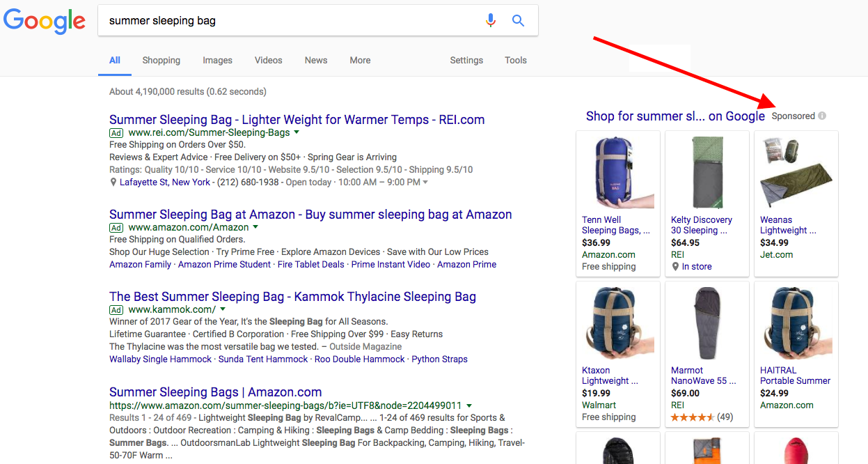
Task: Switch to the Images tab
Action: (x=217, y=61)
